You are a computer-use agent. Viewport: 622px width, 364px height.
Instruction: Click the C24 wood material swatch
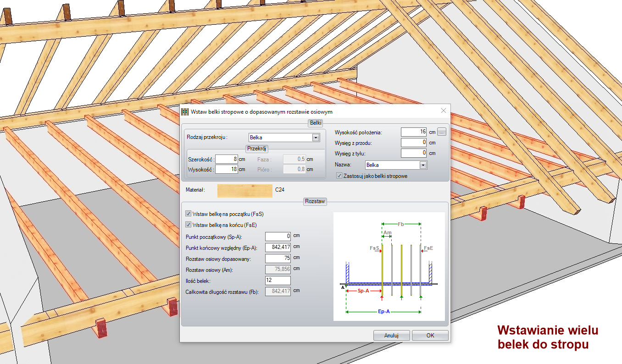click(244, 190)
